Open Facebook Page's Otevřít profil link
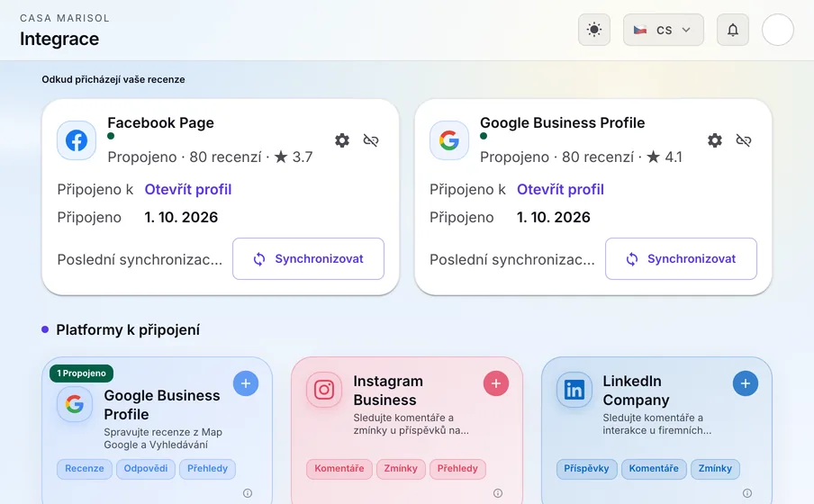814x504 pixels. click(188, 190)
